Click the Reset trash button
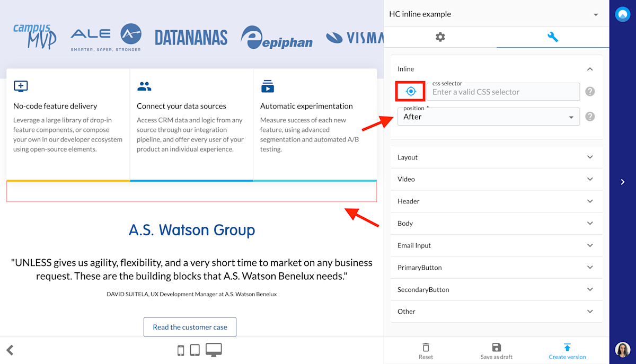 426,351
